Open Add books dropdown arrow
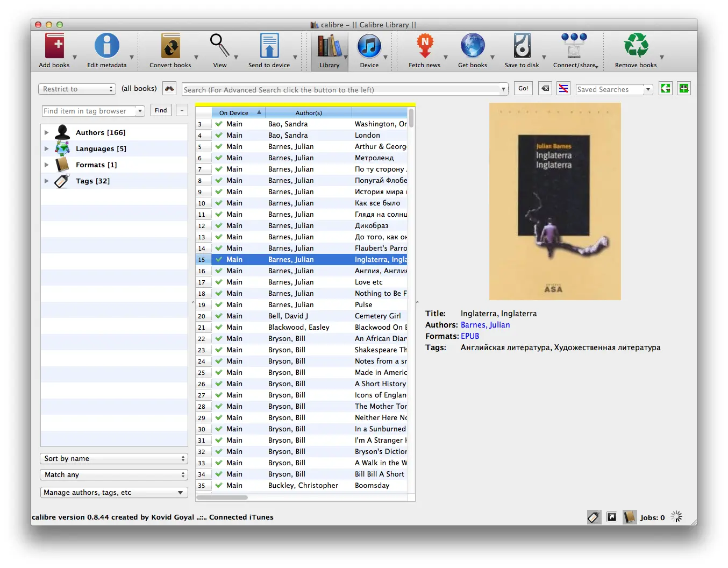The width and height of the screenshot is (728, 568). tap(75, 57)
